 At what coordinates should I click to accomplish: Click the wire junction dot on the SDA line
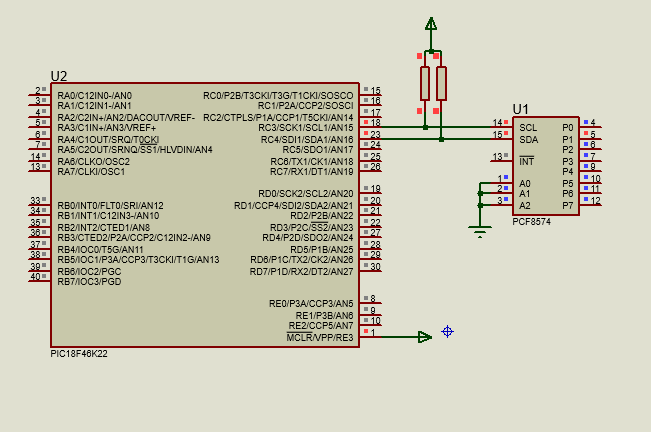(x=441, y=139)
